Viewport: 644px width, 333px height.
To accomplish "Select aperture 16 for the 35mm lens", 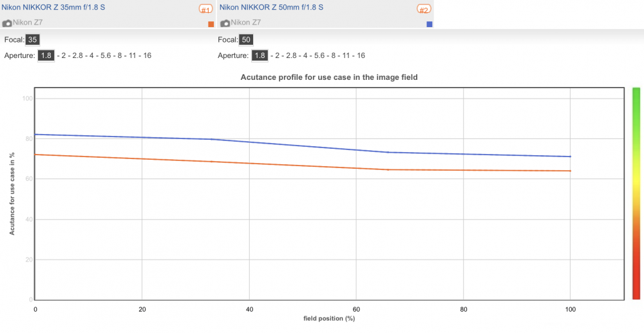I will [x=147, y=55].
